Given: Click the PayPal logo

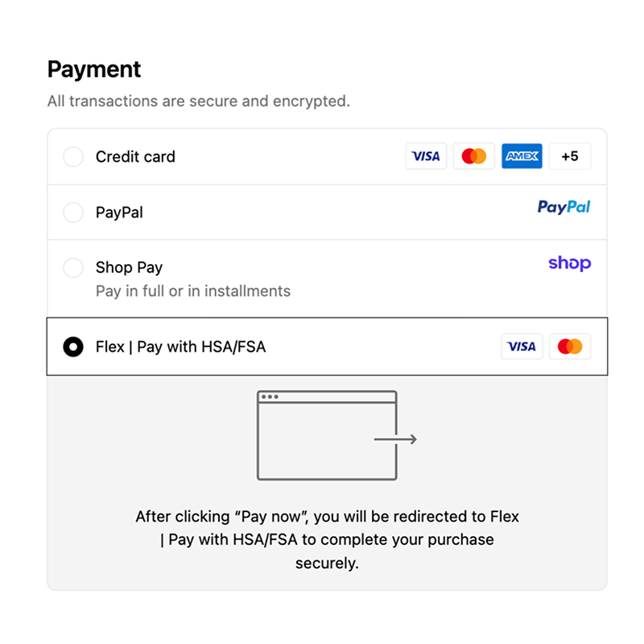Looking at the screenshot, I should 563,208.
